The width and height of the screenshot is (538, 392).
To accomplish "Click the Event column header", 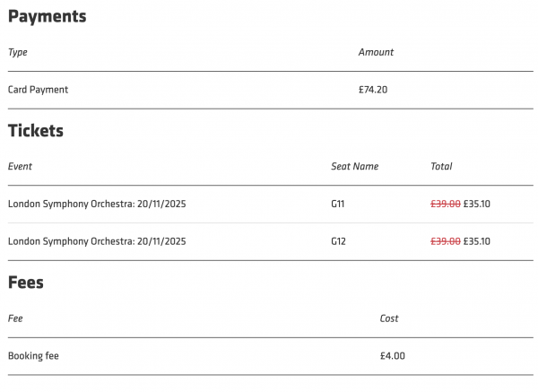I will pyautogui.click(x=20, y=166).
